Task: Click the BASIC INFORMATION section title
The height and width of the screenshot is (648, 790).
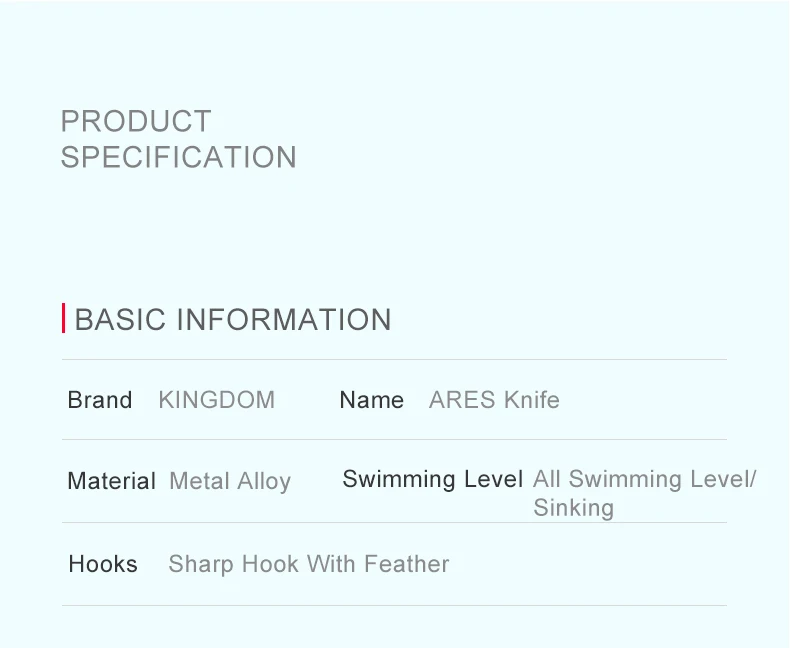Action: pos(233,320)
